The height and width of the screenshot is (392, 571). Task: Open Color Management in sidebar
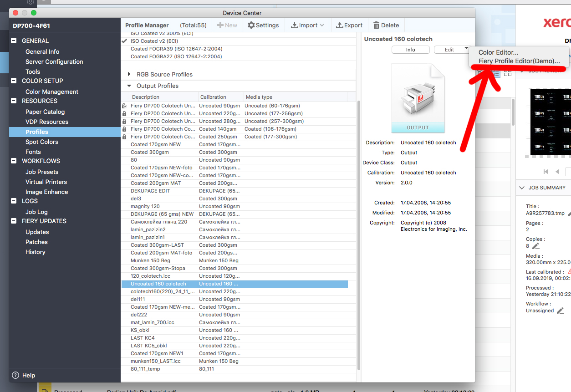click(52, 92)
